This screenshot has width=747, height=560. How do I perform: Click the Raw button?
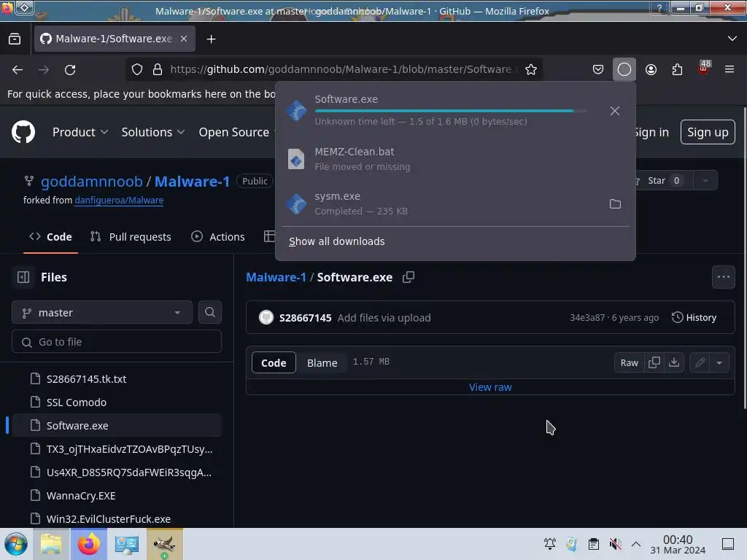[x=629, y=363]
